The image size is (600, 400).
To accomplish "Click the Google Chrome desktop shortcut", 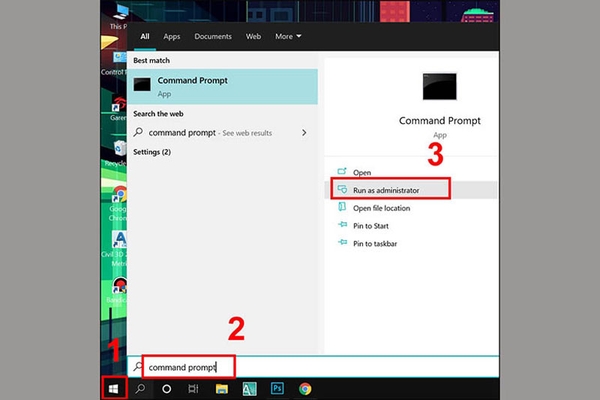I will click(118, 204).
